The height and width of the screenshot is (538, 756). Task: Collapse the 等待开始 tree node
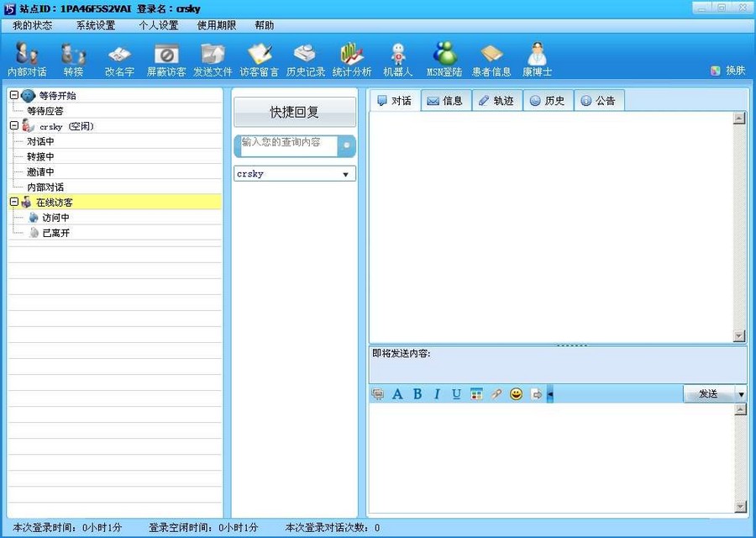(x=14, y=95)
